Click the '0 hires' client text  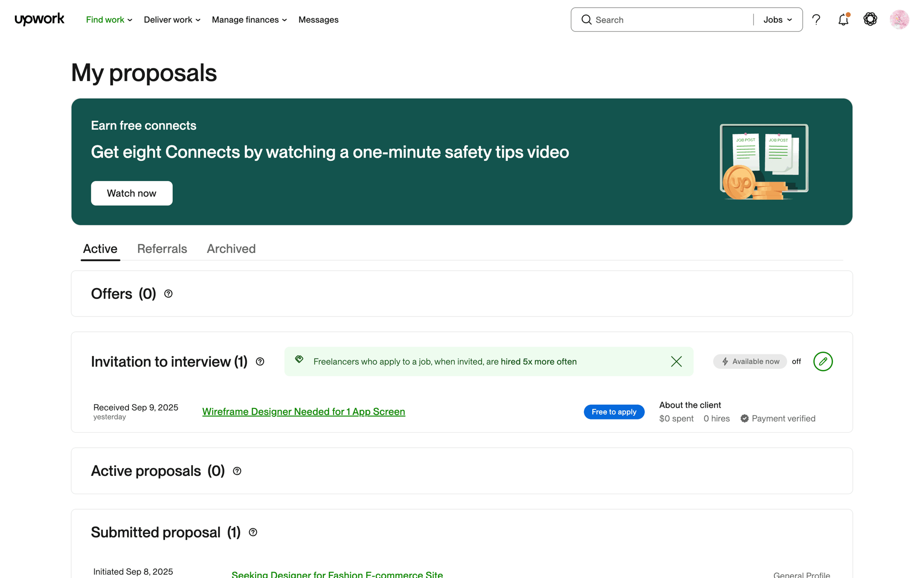tap(717, 419)
